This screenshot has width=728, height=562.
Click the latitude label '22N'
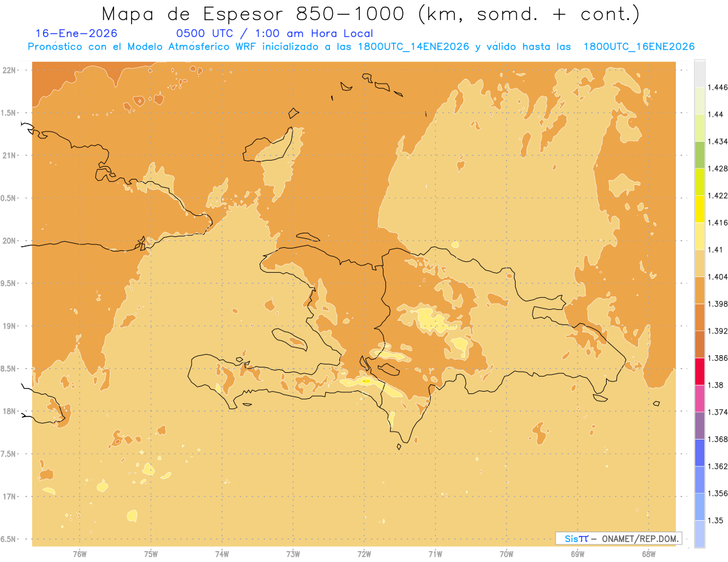[x=10, y=70]
